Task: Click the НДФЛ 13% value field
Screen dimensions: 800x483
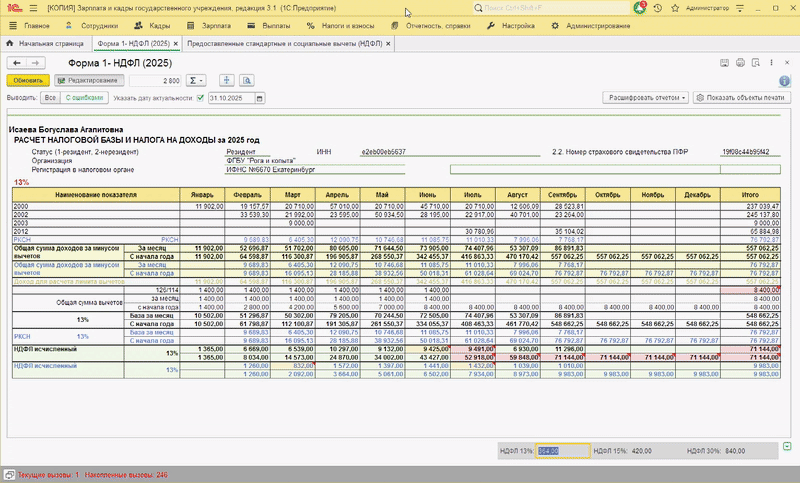Action: point(563,451)
